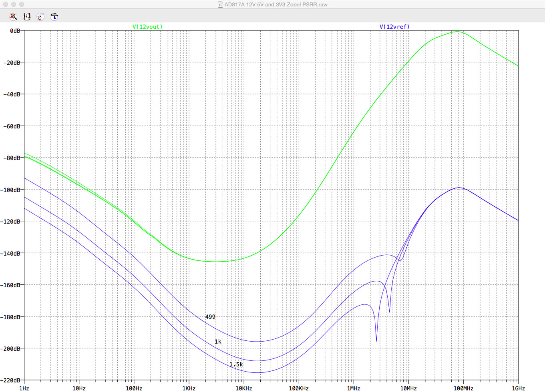Click the blue V(12vref) trace label
The image size is (545, 392).
click(x=394, y=27)
